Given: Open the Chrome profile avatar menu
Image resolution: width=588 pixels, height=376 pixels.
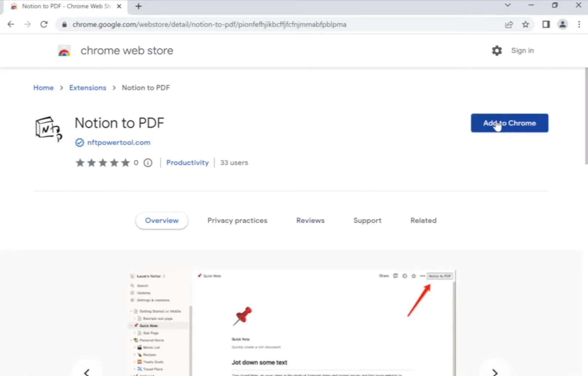Looking at the screenshot, I should point(562,24).
